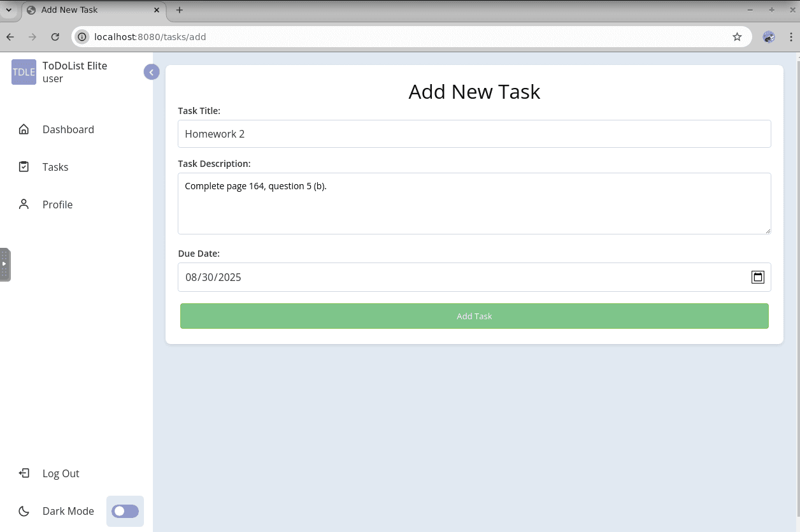Open the tab search dropdown
Image resolution: width=800 pixels, height=532 pixels.
tap(9, 10)
